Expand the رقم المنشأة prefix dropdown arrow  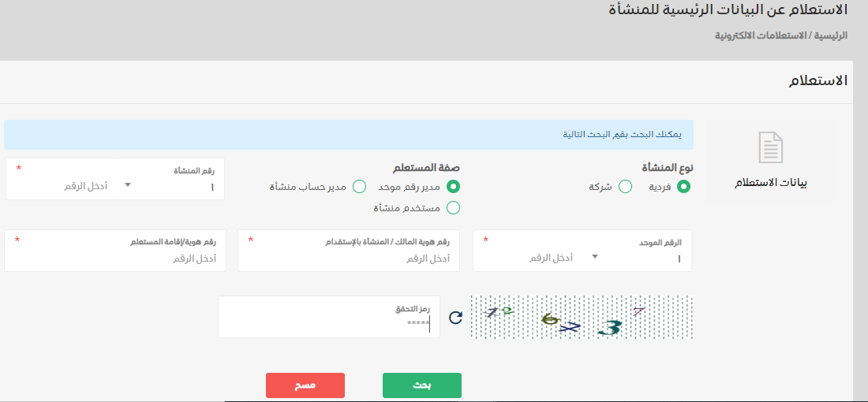click(128, 186)
